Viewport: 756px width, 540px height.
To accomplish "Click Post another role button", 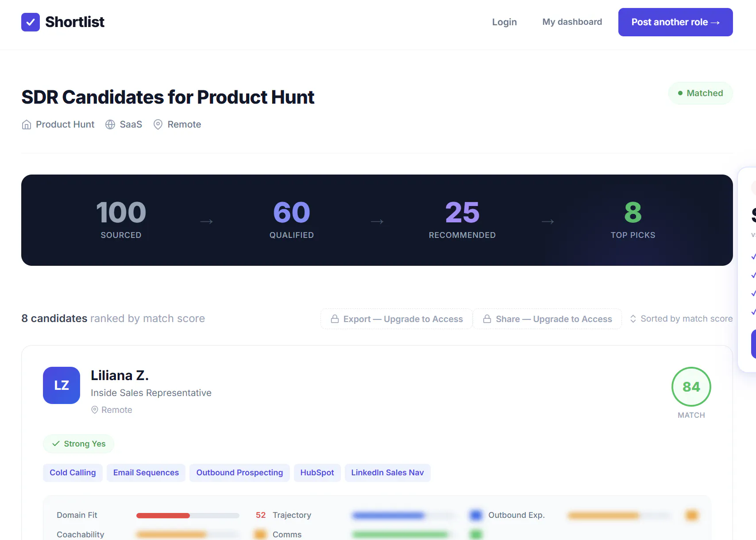I will click(x=675, y=22).
